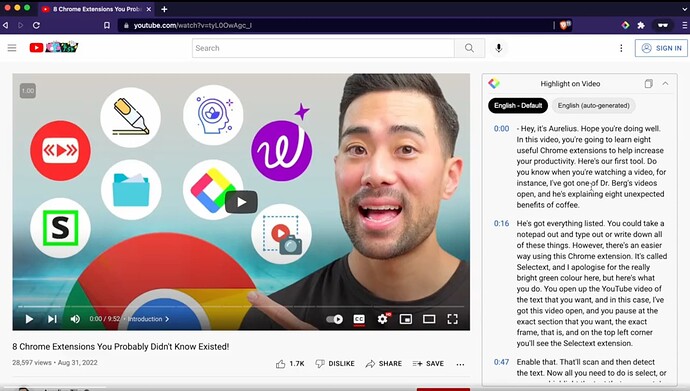
Task: Open a new browser tab
Action: (x=164, y=9)
